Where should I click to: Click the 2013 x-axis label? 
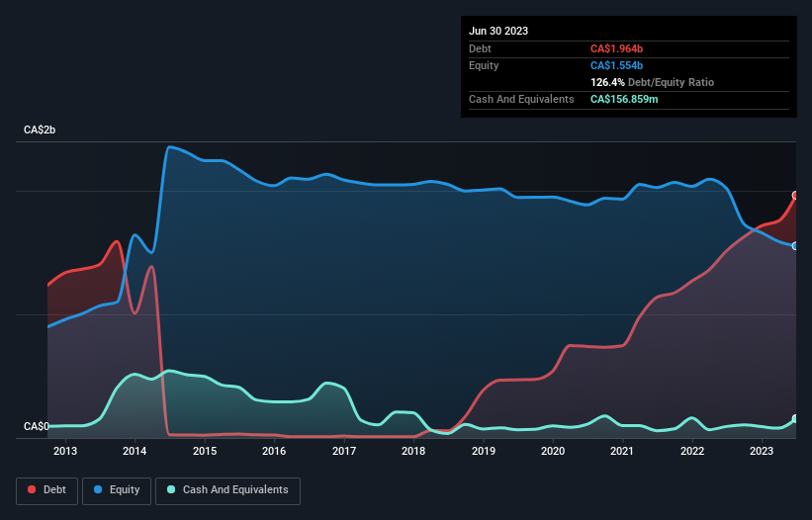click(65, 451)
